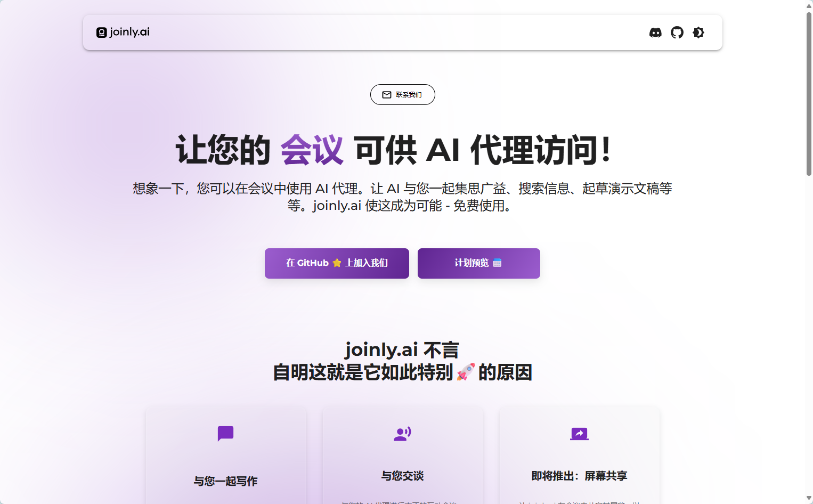Click the screen share icon above 屏幕共享
813x504 pixels.
tap(579, 434)
